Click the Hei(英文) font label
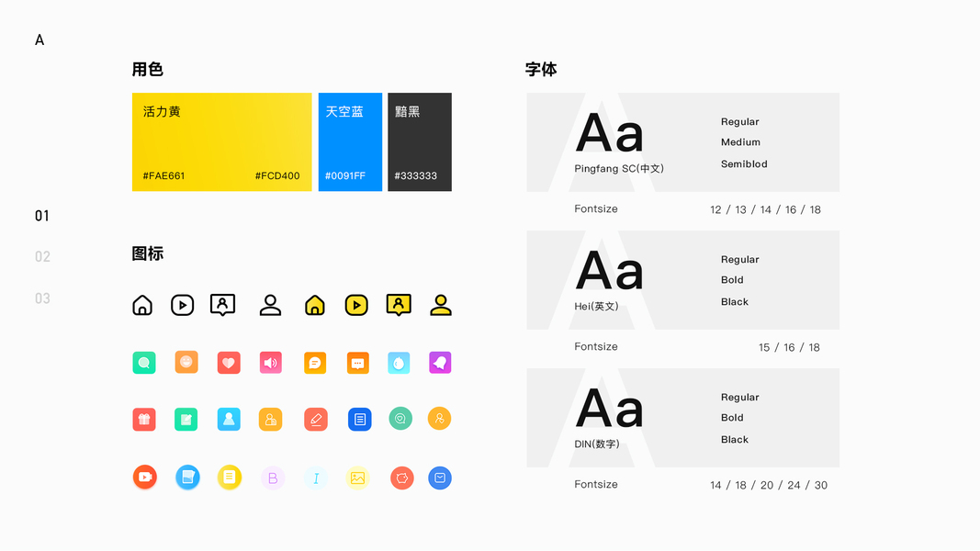 pos(596,306)
